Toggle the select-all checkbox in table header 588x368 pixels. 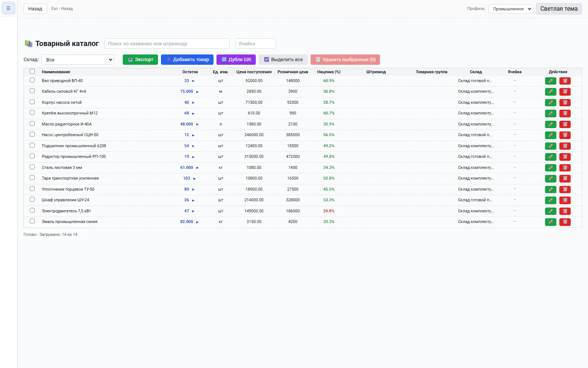[32, 71]
